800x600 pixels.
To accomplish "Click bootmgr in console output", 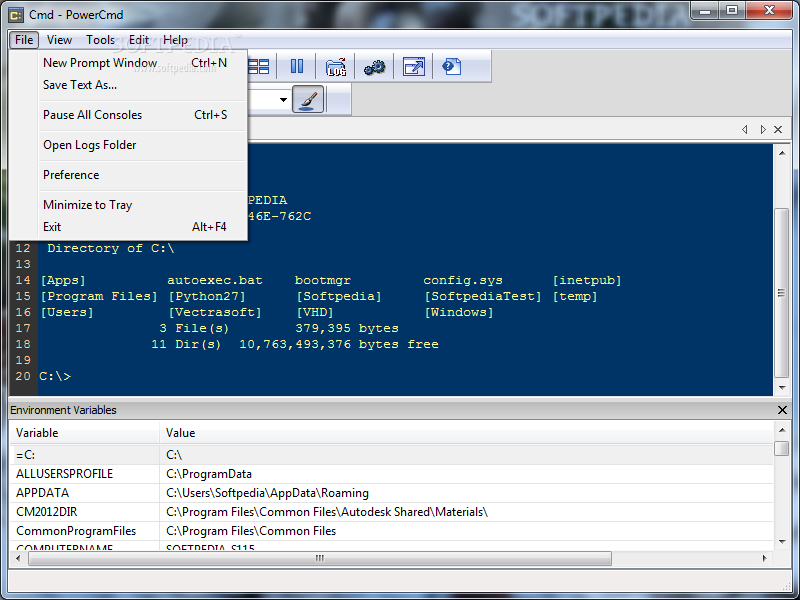I will (x=322, y=281).
